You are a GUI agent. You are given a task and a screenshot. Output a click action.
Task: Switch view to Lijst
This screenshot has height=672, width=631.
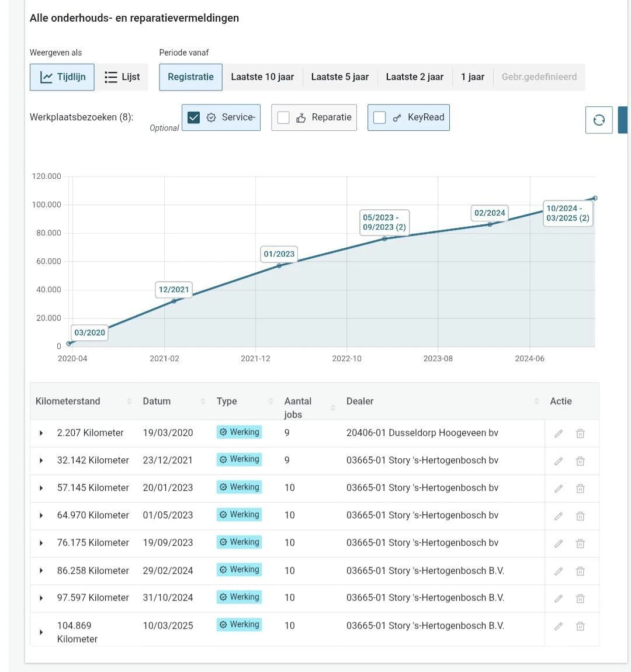pos(122,77)
